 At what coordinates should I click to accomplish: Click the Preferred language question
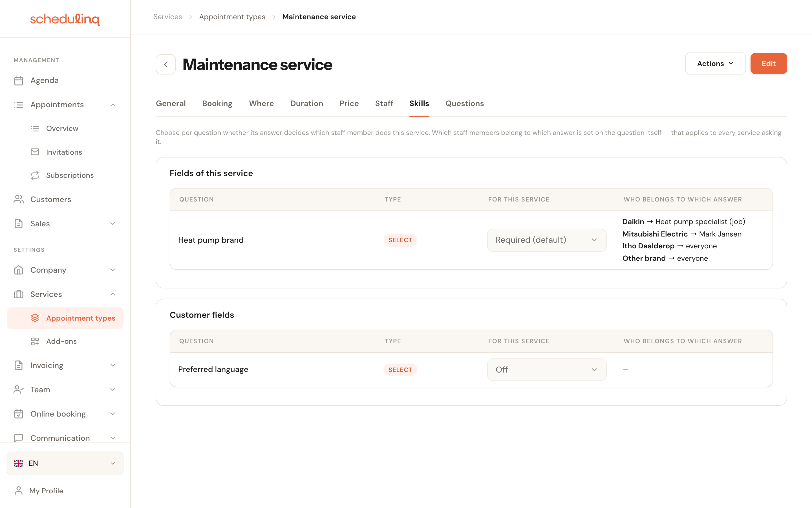tap(213, 369)
